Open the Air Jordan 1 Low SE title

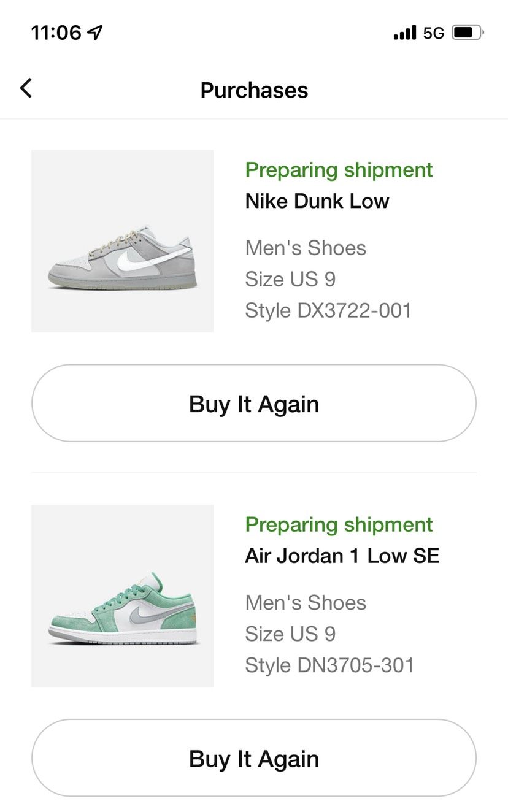342,556
